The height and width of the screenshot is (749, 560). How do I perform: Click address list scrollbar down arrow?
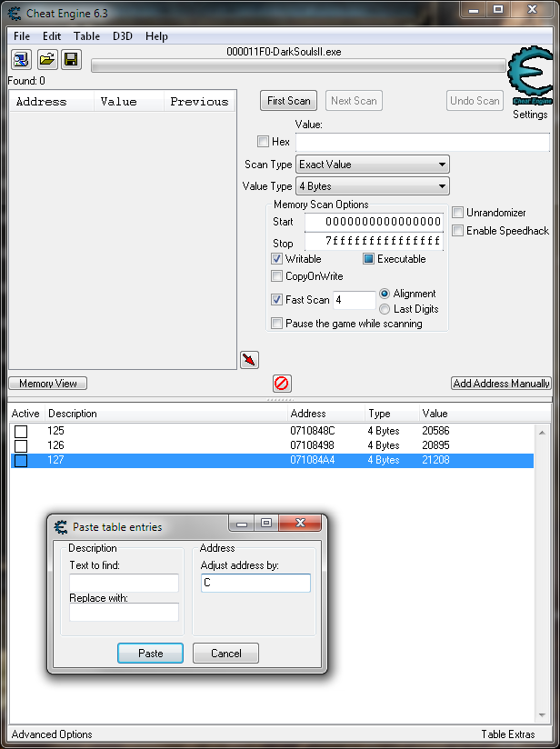[x=542, y=715]
